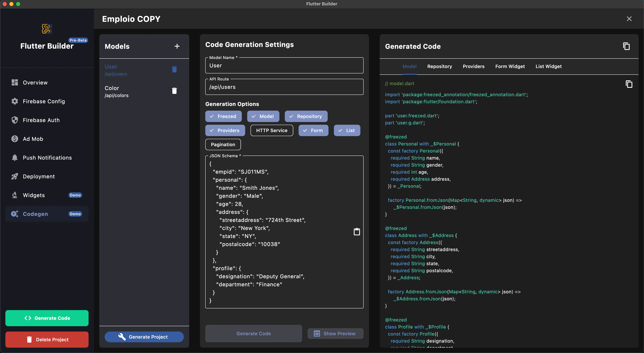Toggle the Repository generation option
Viewport: 644px width, 353px height.
306,116
